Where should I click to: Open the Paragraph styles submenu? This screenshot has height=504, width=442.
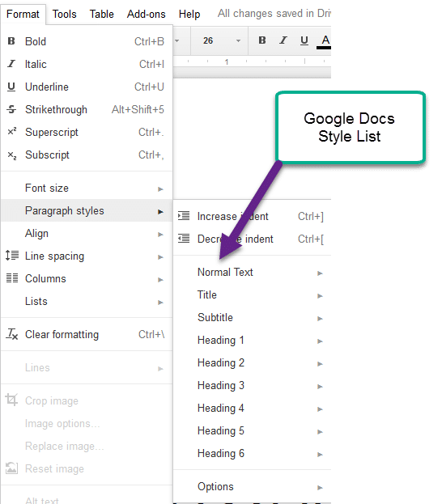click(86, 210)
